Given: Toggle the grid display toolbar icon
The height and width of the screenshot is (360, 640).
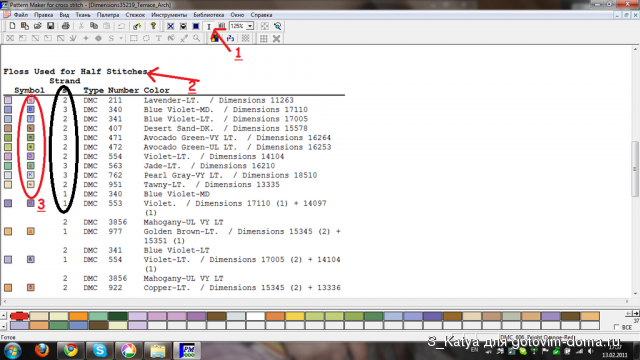Looking at the screenshot, I should click(264, 38).
